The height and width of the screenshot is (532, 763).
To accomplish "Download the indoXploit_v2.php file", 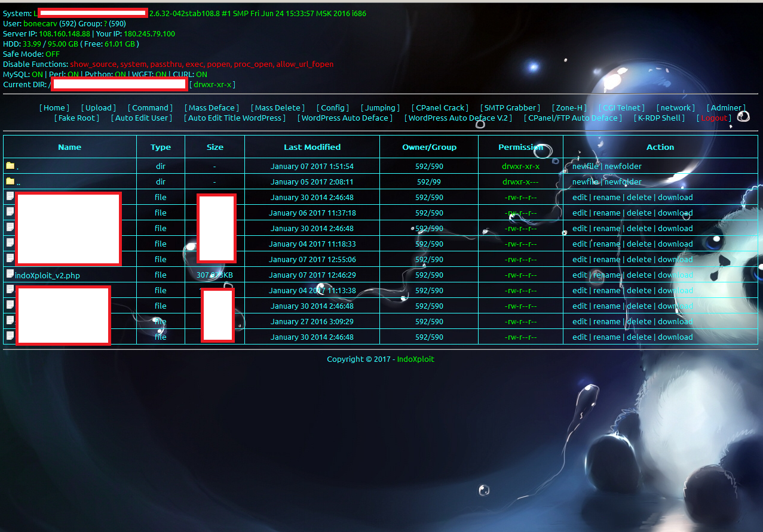I will [x=675, y=274].
